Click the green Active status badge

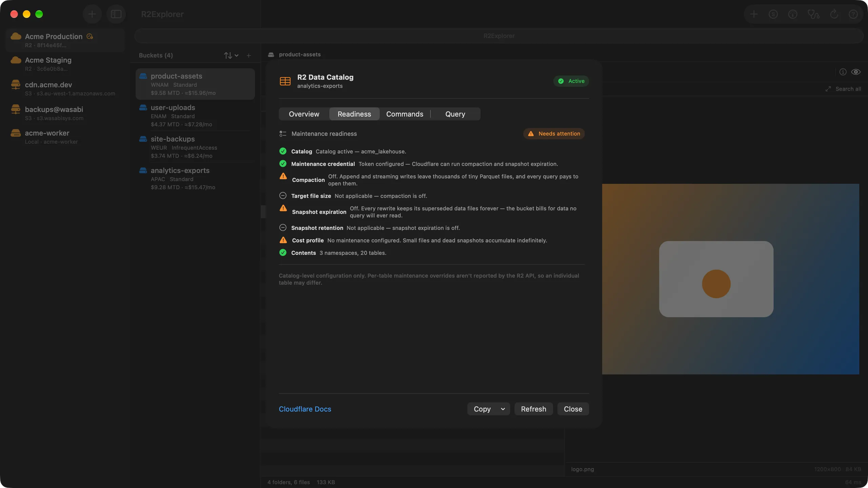point(571,81)
